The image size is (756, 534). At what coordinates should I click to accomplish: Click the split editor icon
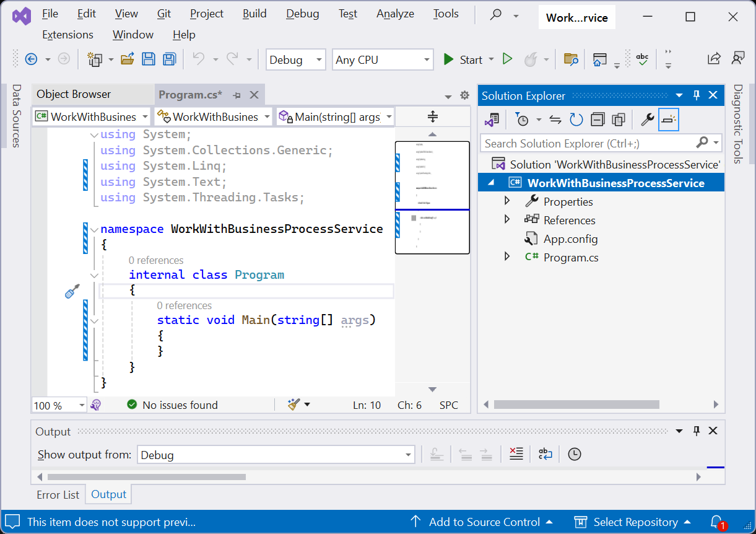(433, 116)
